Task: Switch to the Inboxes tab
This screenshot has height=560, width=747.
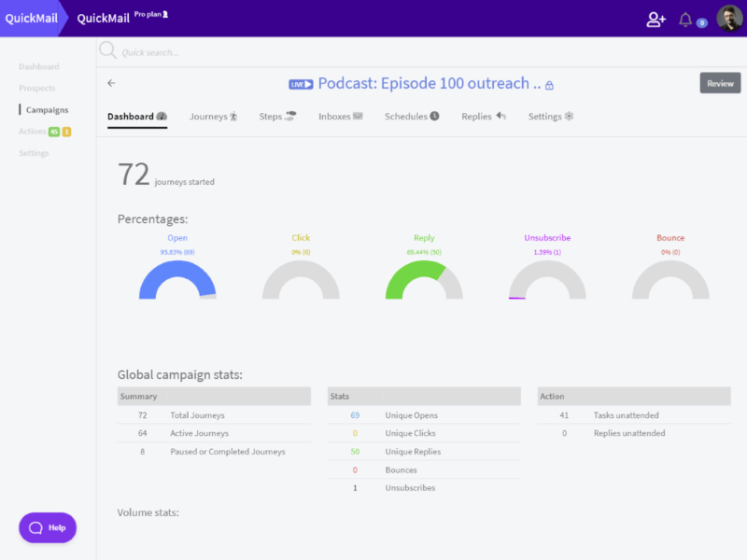Action: tap(341, 117)
